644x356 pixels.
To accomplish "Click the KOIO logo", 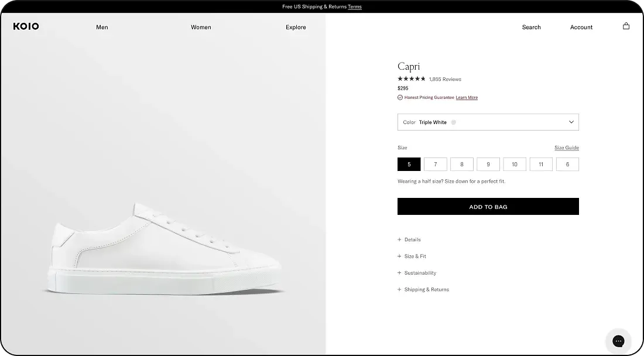I will pyautogui.click(x=26, y=26).
